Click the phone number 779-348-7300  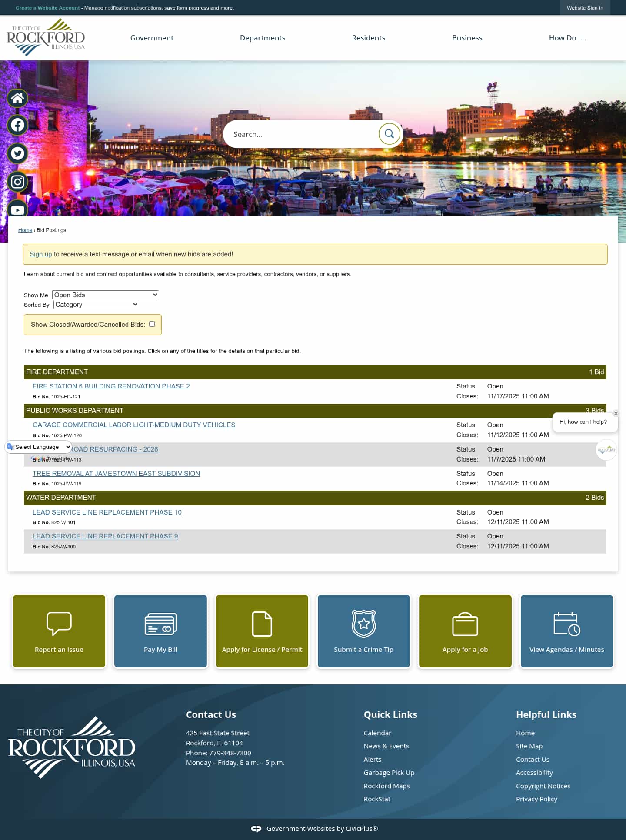coord(230,753)
